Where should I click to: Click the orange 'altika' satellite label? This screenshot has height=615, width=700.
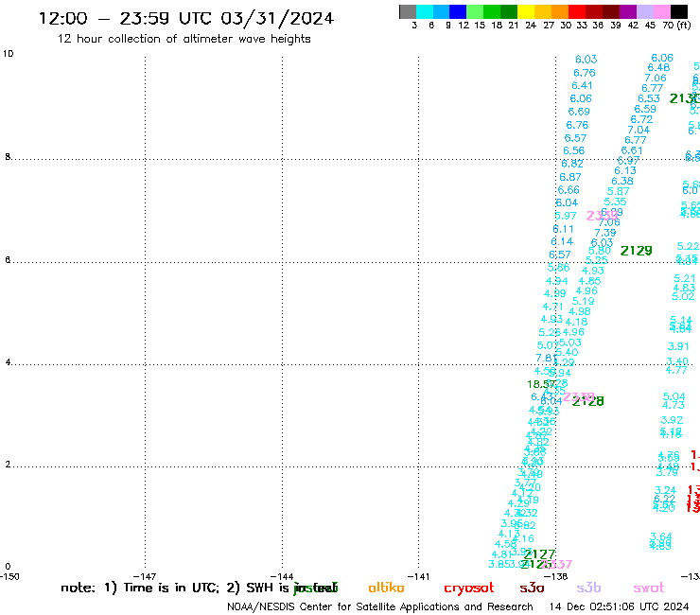(386, 588)
